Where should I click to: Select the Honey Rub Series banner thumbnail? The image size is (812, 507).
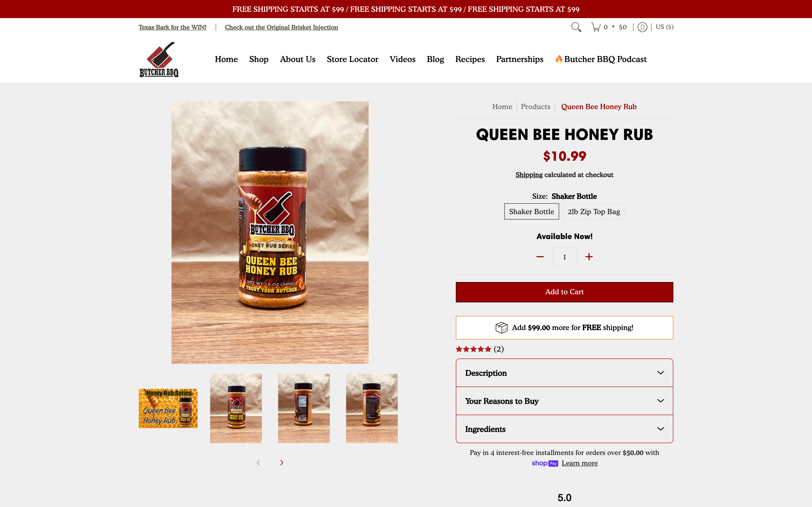click(x=168, y=408)
